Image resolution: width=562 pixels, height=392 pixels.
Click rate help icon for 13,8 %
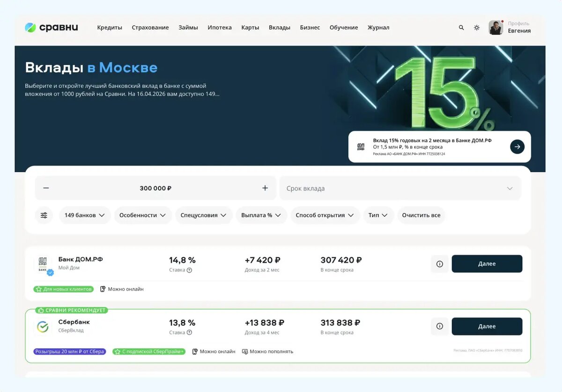(x=189, y=333)
